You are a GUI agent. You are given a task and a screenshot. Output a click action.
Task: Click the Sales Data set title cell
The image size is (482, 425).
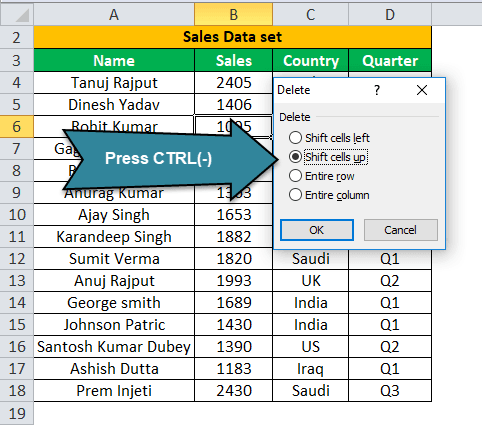pyautogui.click(x=232, y=37)
